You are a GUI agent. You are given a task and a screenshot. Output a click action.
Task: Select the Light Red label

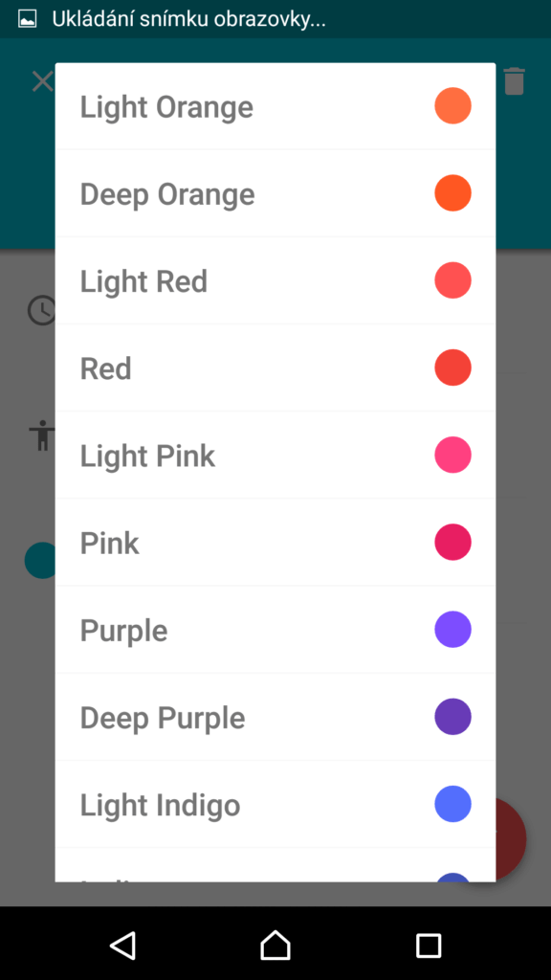(143, 281)
